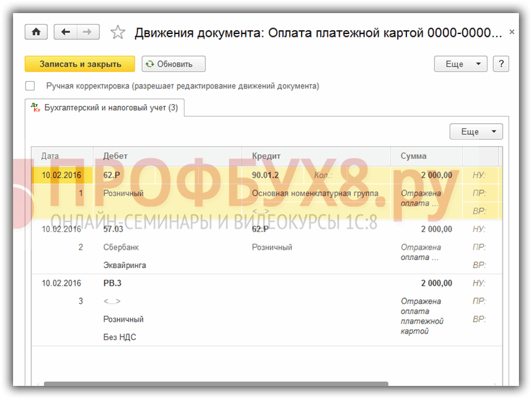Click the horizontal scrollbar at the bottom

click(x=216, y=385)
